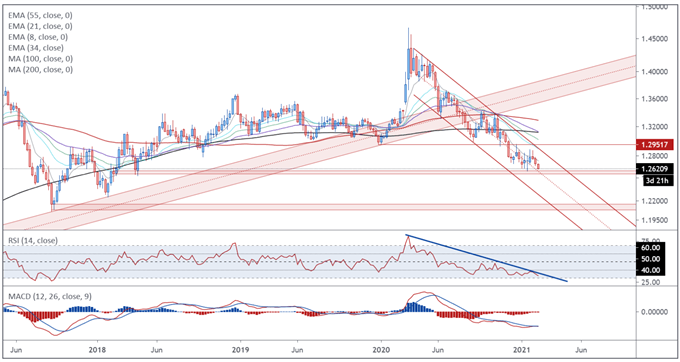Select the EMA (8, close, 0) indicator label
680x362 pixels.
[x=38, y=37]
